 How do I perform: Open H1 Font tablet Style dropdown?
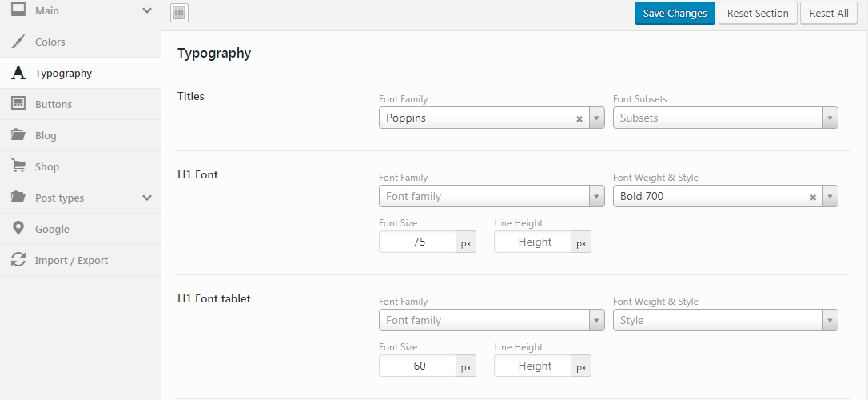[x=830, y=321]
